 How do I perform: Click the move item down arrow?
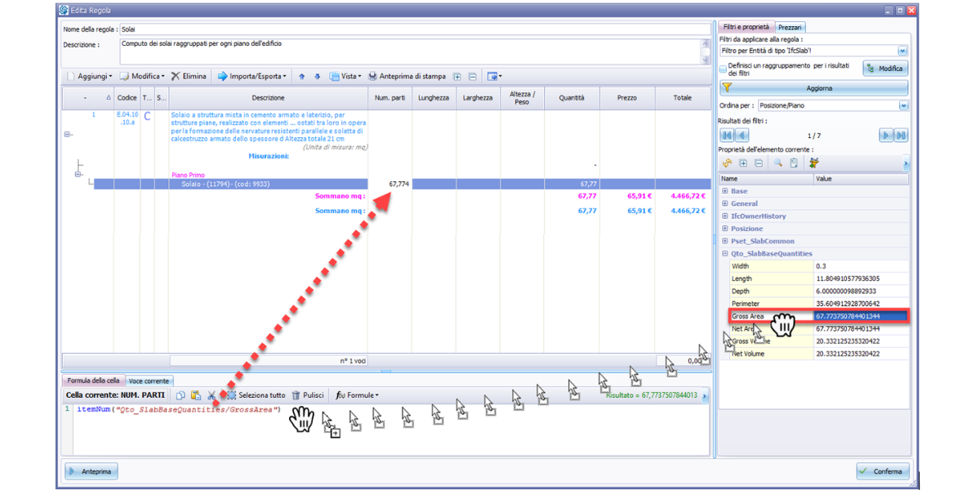click(x=318, y=77)
